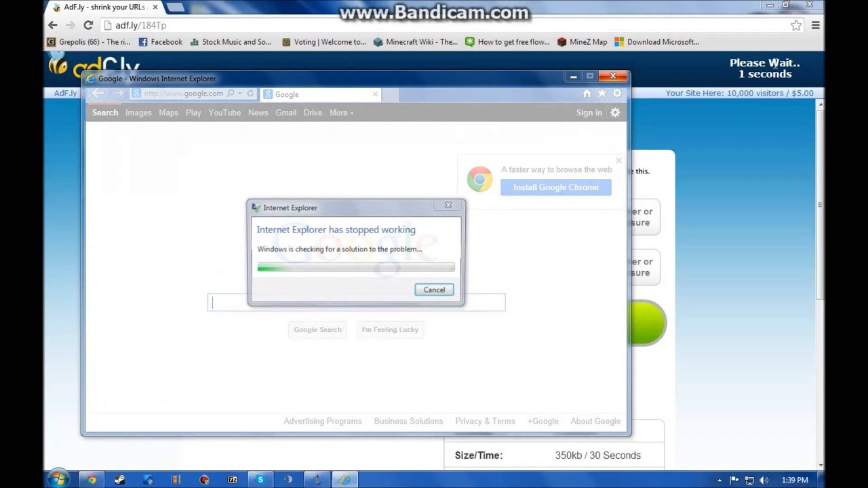Open Google Chrome from the taskbar
This screenshot has height=488, width=868.
(x=92, y=479)
